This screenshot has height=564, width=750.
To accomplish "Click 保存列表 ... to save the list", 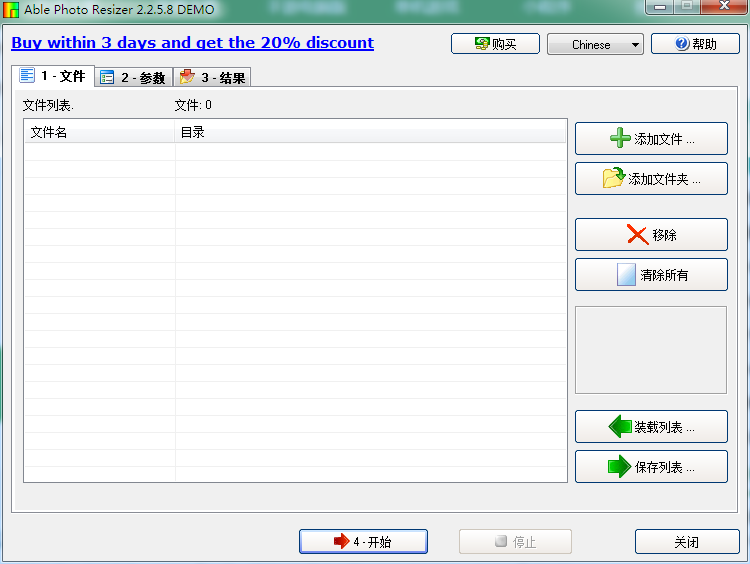I will coord(651,466).
